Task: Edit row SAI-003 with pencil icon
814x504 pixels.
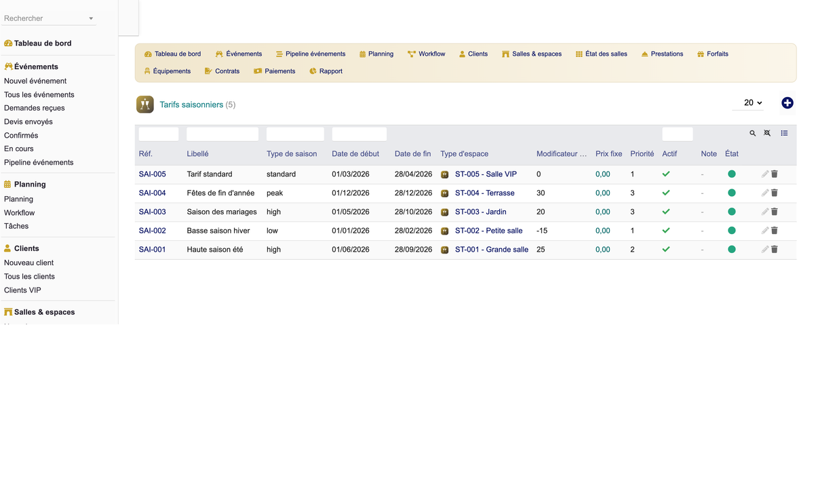Action: (765, 212)
